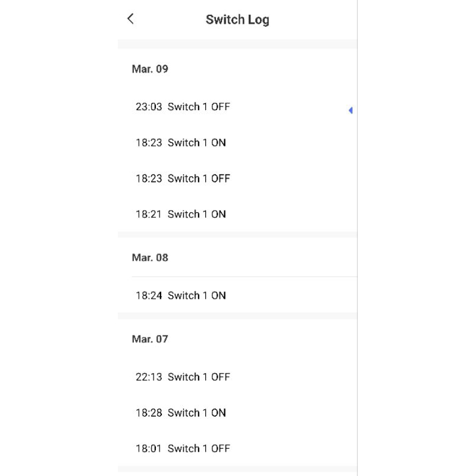Click the 18:28 timestamp

point(149,413)
